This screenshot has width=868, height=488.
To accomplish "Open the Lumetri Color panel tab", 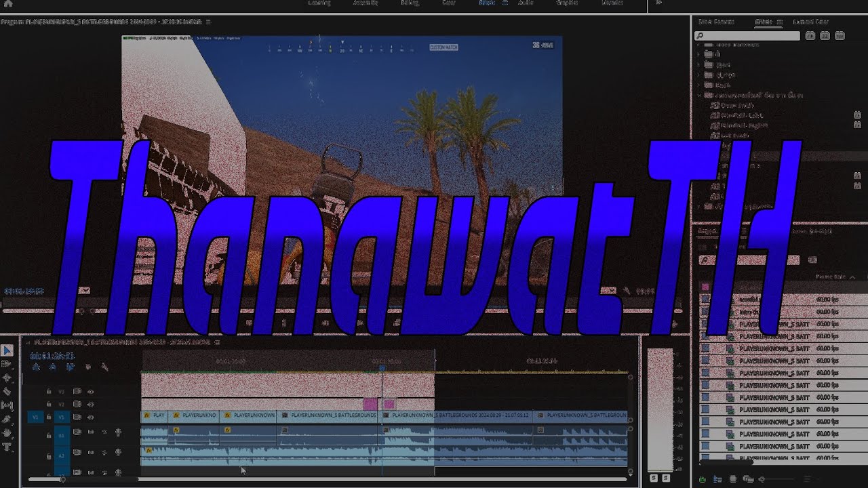I will (811, 22).
